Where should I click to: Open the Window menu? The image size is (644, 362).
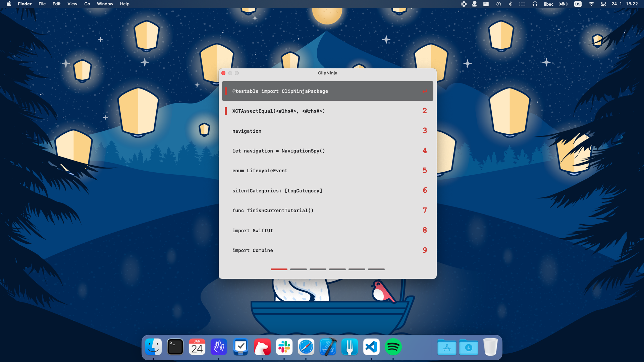(x=105, y=4)
